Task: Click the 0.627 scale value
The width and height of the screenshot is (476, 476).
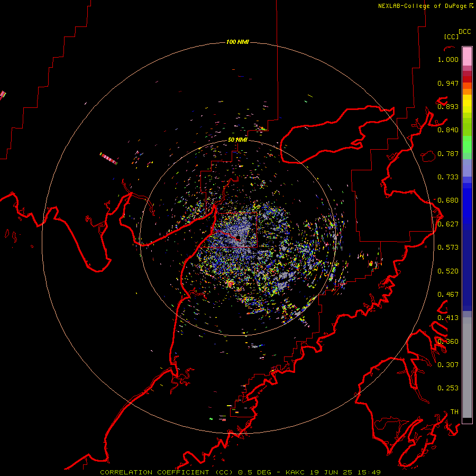Action: [448, 224]
